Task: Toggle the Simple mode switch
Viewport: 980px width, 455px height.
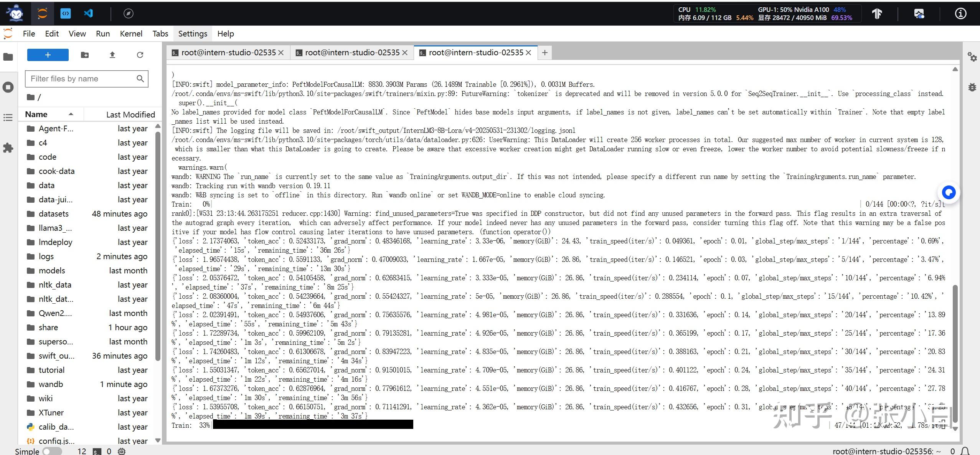Action: [x=52, y=451]
